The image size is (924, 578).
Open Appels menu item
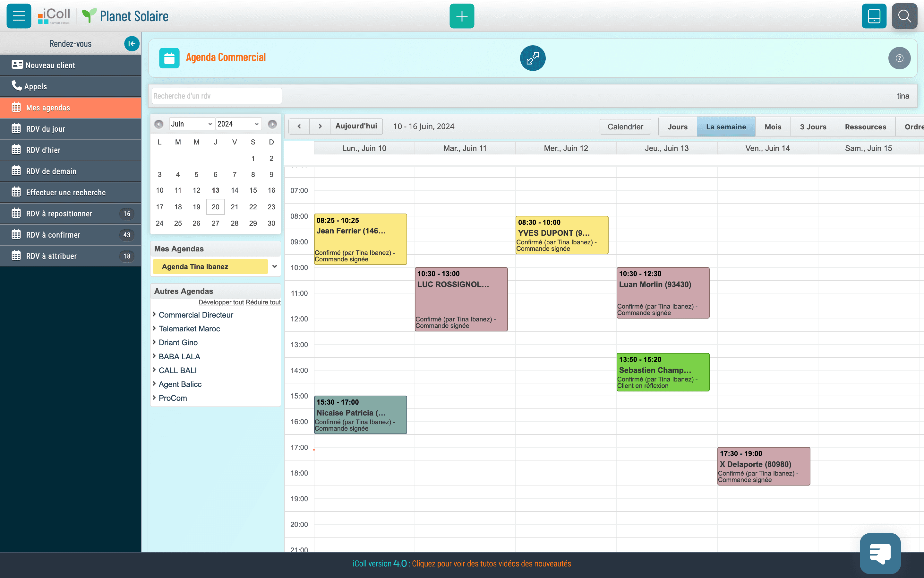coord(71,86)
